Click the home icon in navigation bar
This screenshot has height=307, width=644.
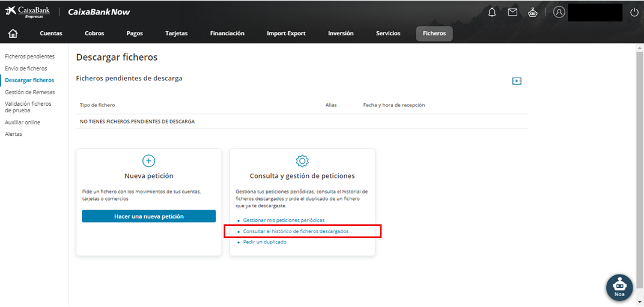point(13,34)
